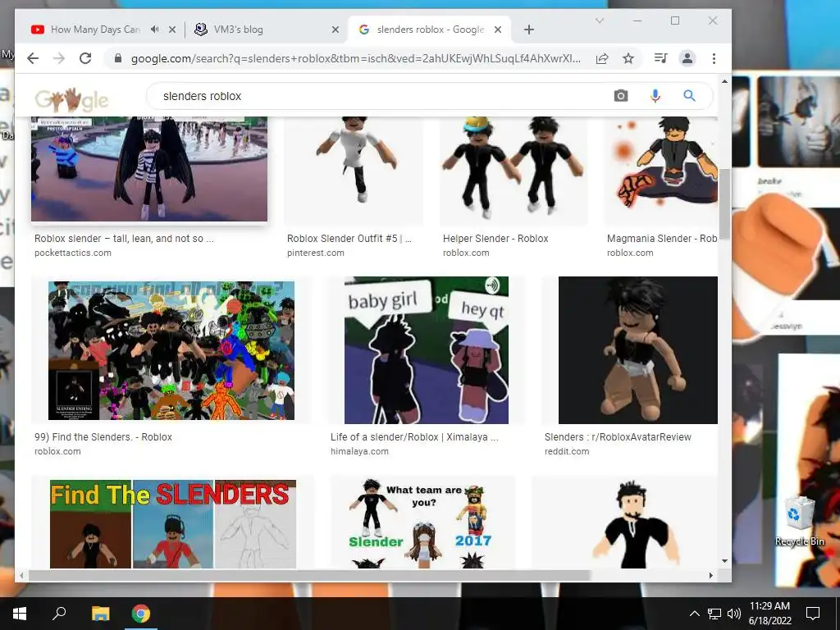Screen dimensions: 840x630
Task: Open File Explorer from taskbar
Action: pos(100,614)
